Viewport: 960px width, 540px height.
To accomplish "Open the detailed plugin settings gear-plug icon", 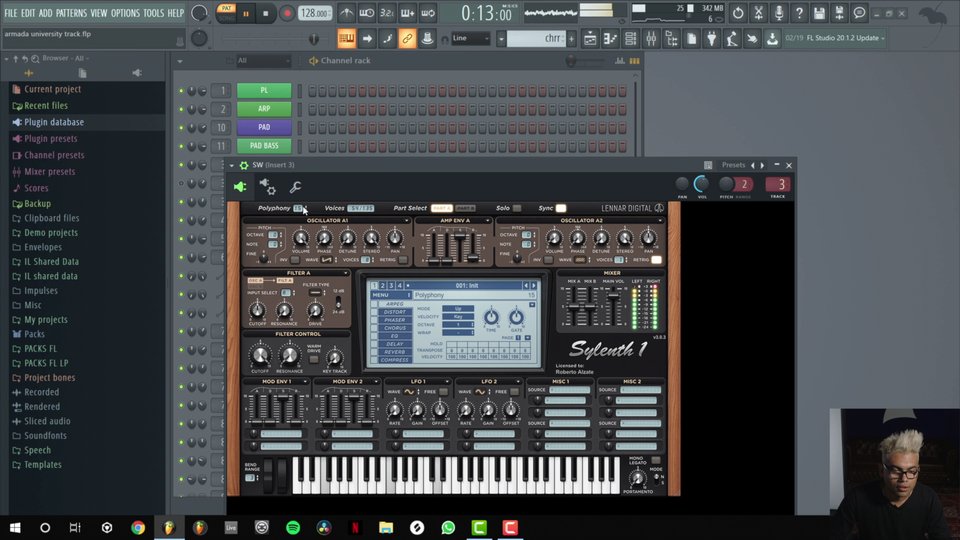I will [x=268, y=186].
